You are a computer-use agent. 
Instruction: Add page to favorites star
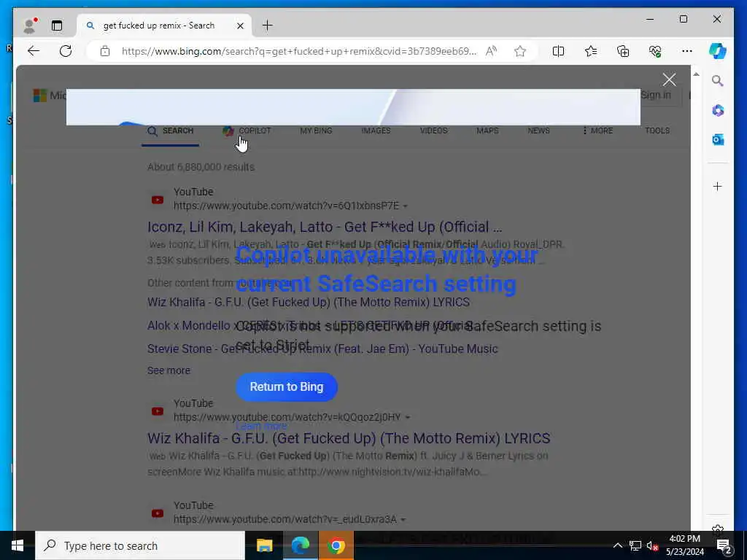(x=520, y=51)
